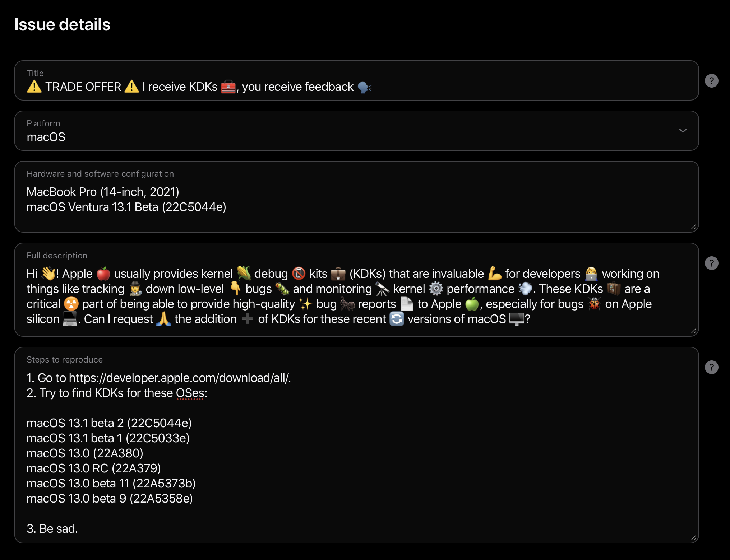Click the red apple emoji in description
The image size is (730, 560).
coord(103,274)
